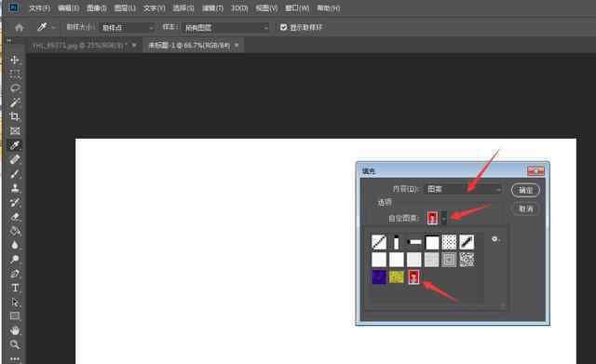Choose the thin diagonal line pattern
This screenshot has height=364, width=596.
[379, 242]
